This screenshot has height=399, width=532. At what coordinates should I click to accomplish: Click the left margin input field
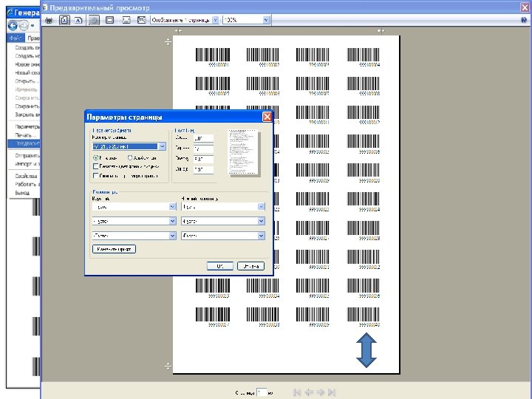[203, 138]
